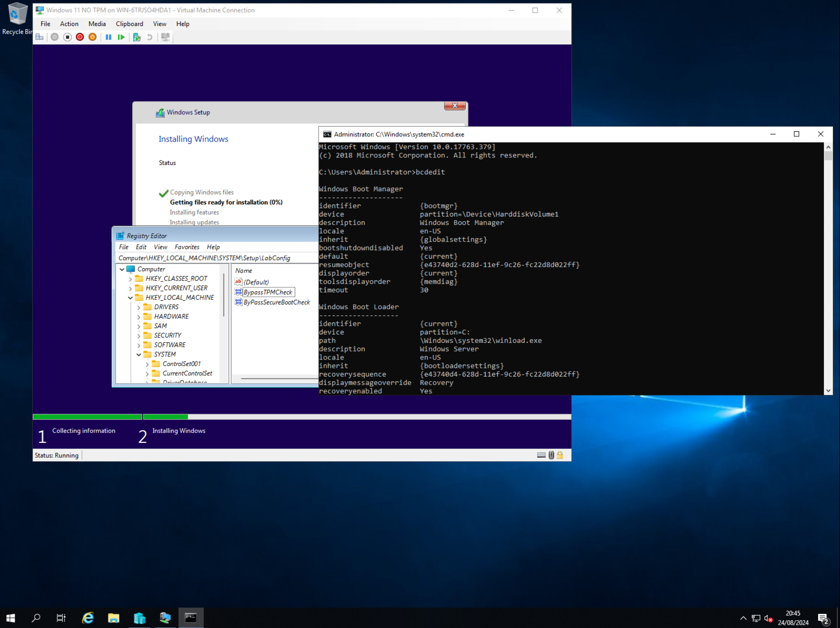The width and height of the screenshot is (840, 628).
Task: Expand the SOFTWARE key
Action: [x=138, y=345]
